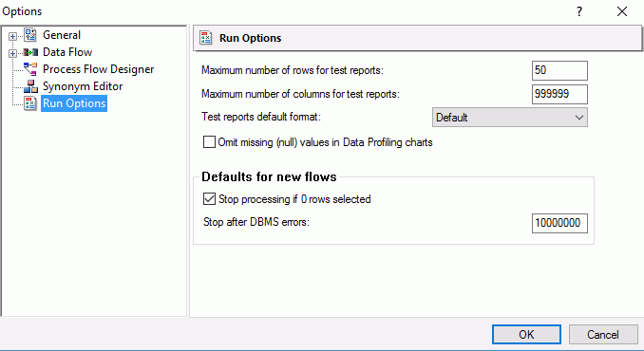
Task: Select Run Options tree item
Action: coord(74,103)
